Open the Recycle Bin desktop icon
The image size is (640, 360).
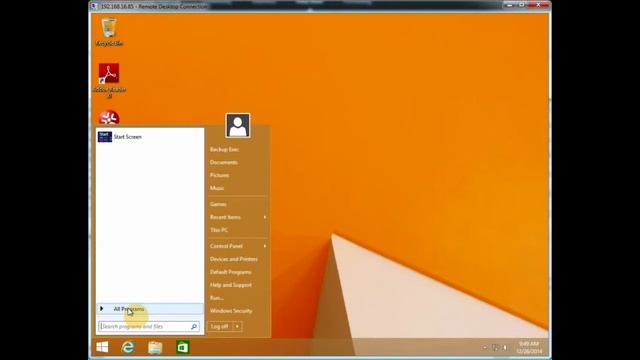(x=109, y=32)
